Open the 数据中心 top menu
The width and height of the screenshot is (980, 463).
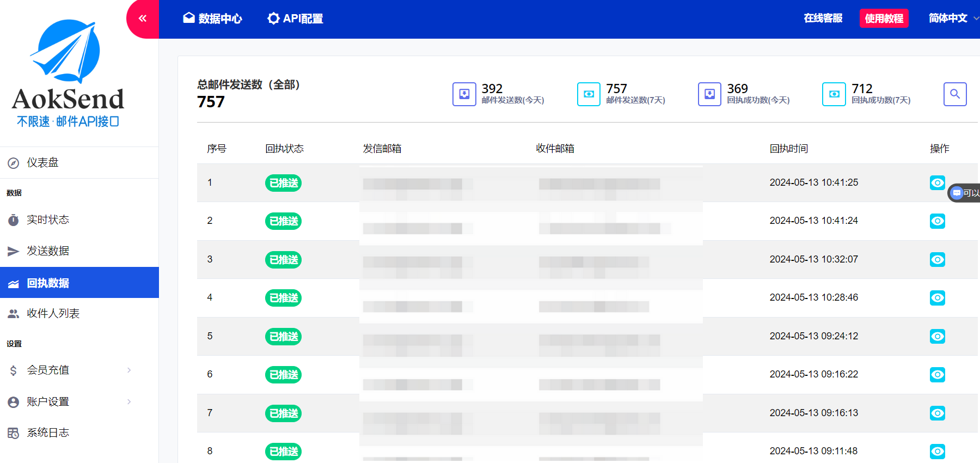(x=213, y=19)
